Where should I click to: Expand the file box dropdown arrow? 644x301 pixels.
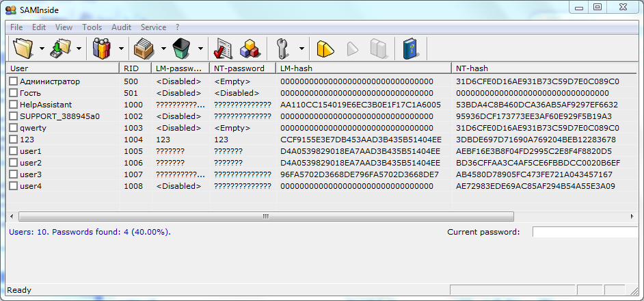[163, 49]
